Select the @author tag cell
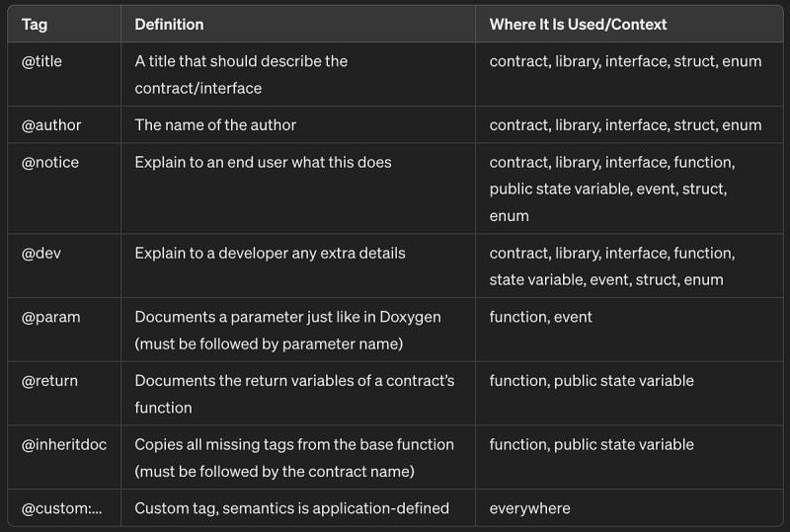 point(51,125)
